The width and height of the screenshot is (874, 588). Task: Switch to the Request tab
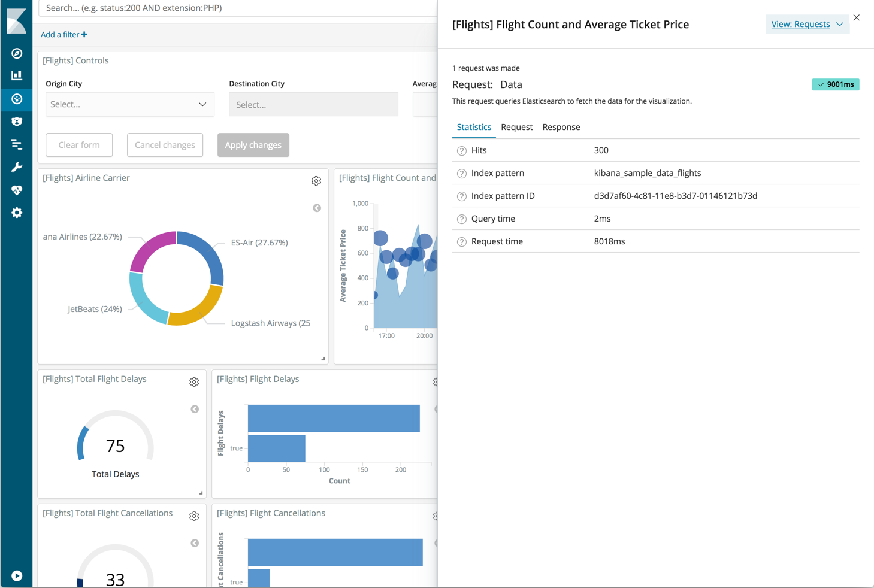[x=516, y=127]
